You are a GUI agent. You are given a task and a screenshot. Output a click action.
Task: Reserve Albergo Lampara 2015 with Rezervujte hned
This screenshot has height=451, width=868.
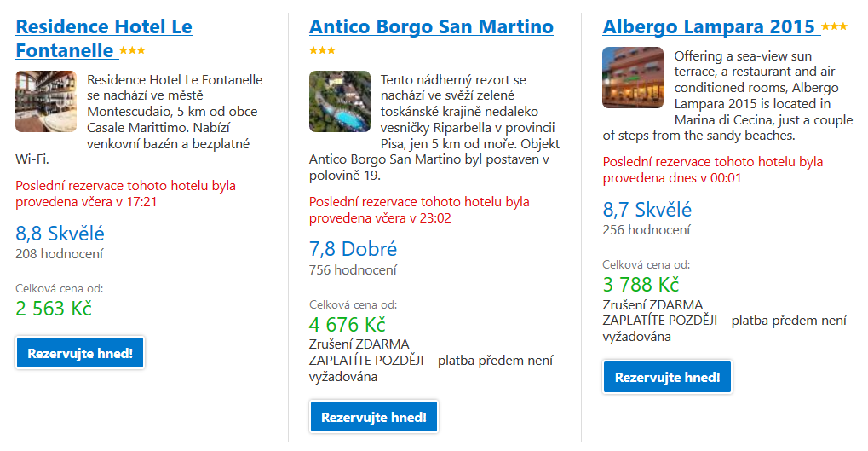[x=667, y=377]
